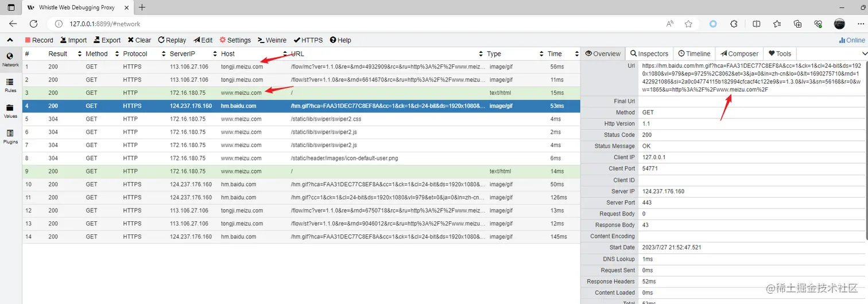Open the Values panel in left sidebar

click(x=10, y=111)
